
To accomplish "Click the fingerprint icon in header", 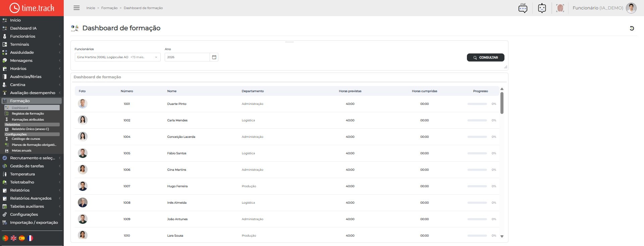I will (560, 8).
